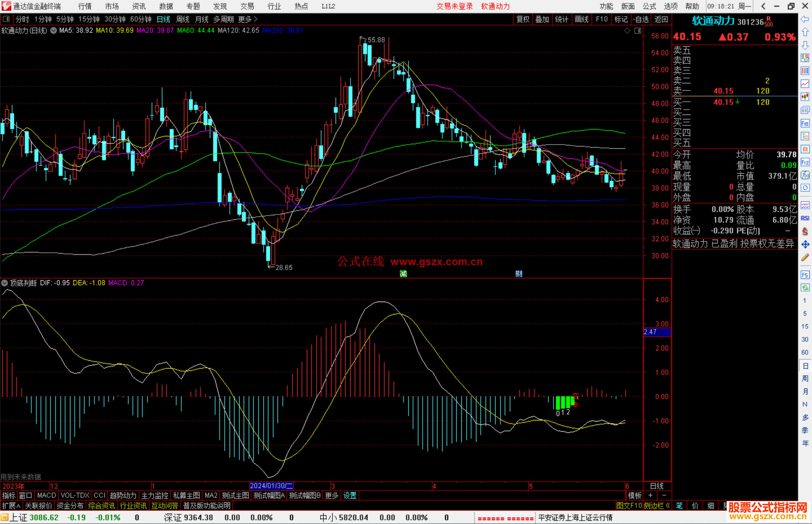Select the pencil drawing tool icon
Image resolution: width=812 pixels, height=524 pixels.
point(805,258)
